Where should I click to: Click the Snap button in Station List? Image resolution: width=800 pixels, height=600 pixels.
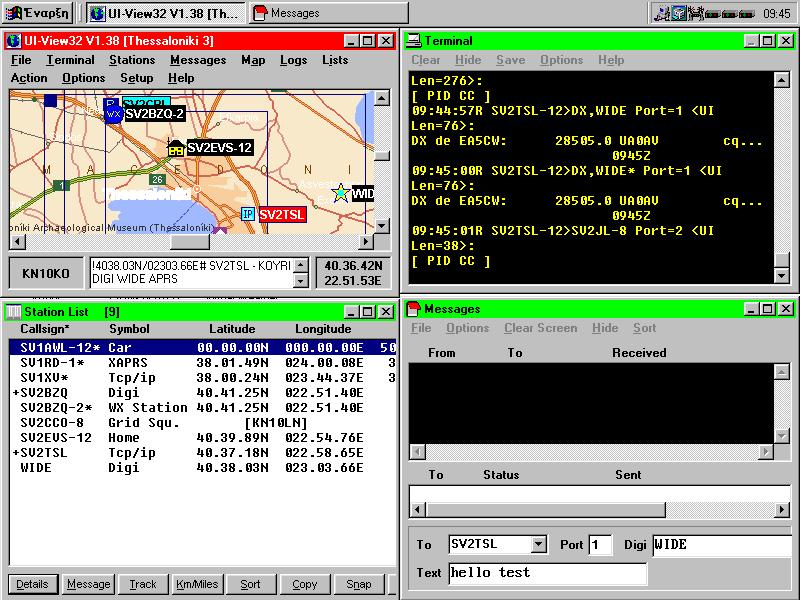pos(359,584)
